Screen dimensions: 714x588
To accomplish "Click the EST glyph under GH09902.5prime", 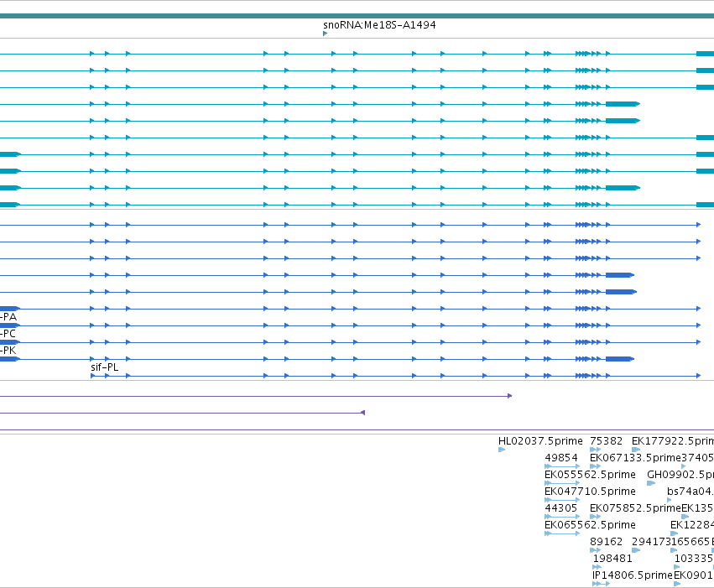I will (x=651, y=483).
